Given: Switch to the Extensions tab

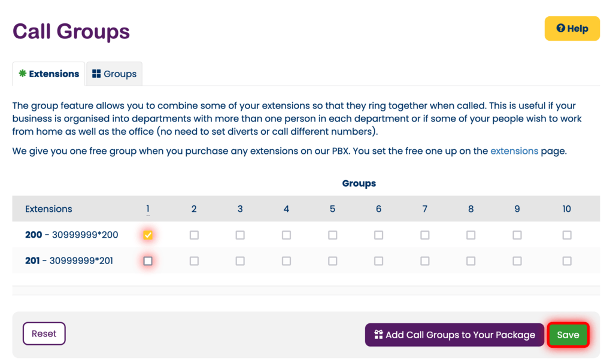Looking at the screenshot, I should click(x=48, y=74).
